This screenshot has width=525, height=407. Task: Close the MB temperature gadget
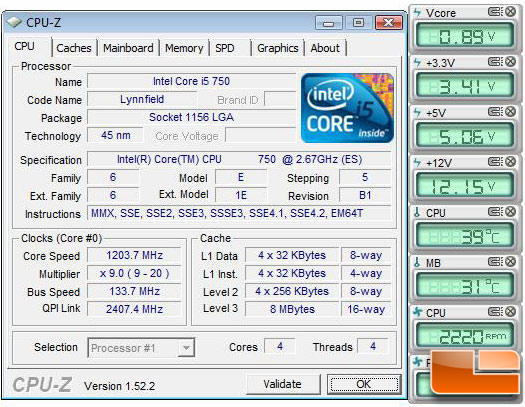(510, 262)
